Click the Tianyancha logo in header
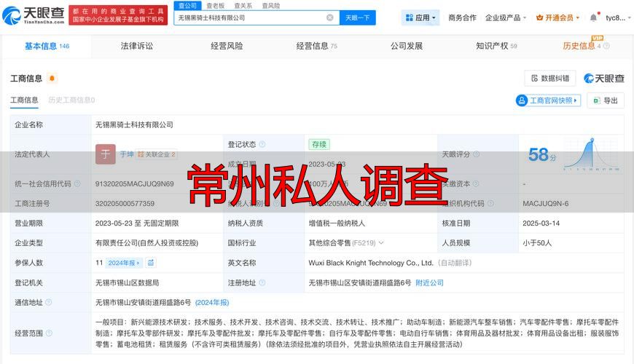Image resolution: width=634 pixels, height=364 pixels. click(33, 15)
